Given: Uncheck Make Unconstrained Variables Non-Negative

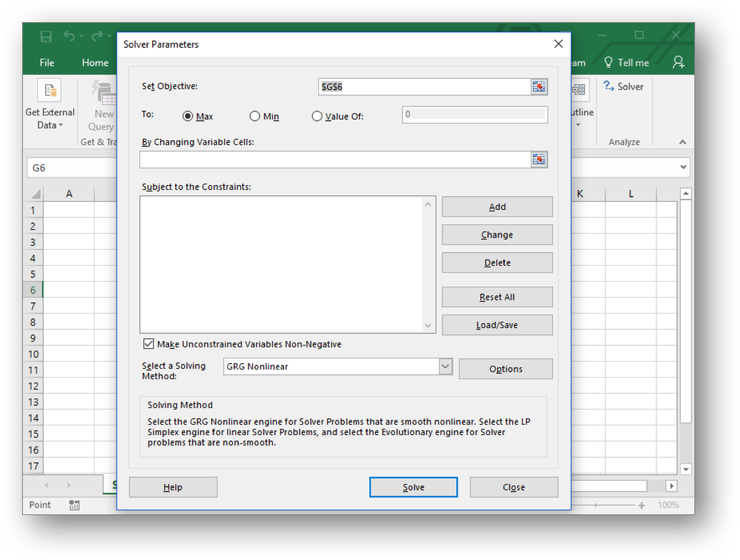Looking at the screenshot, I should [x=148, y=343].
